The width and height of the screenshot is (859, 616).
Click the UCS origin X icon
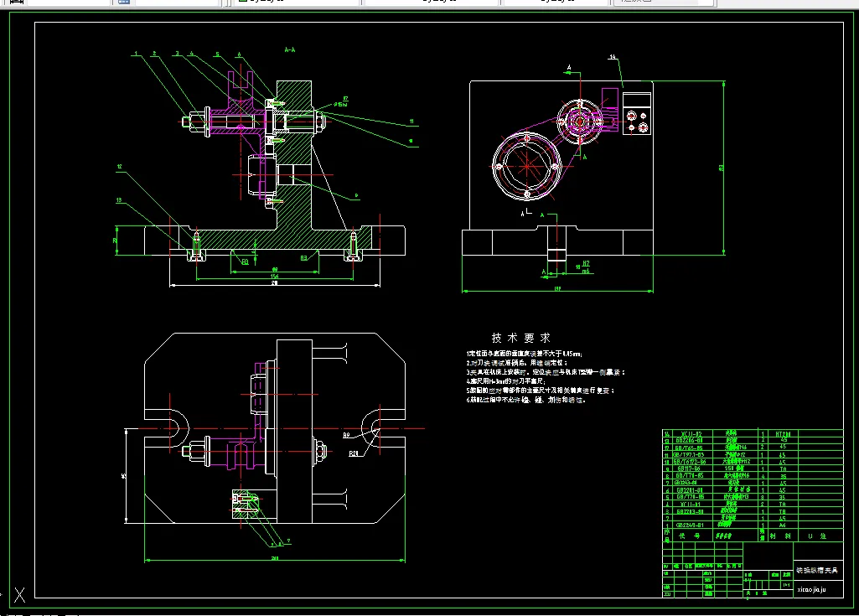coord(19,594)
